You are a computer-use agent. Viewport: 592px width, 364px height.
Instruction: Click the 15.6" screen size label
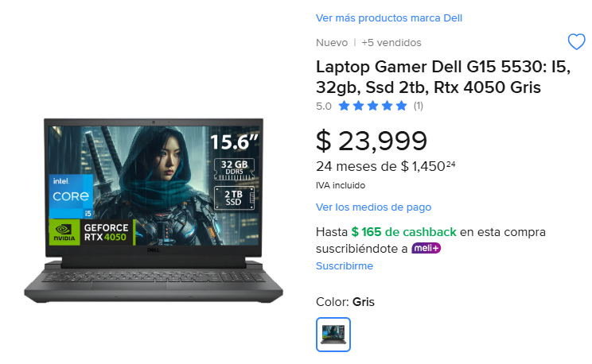pos(234,141)
